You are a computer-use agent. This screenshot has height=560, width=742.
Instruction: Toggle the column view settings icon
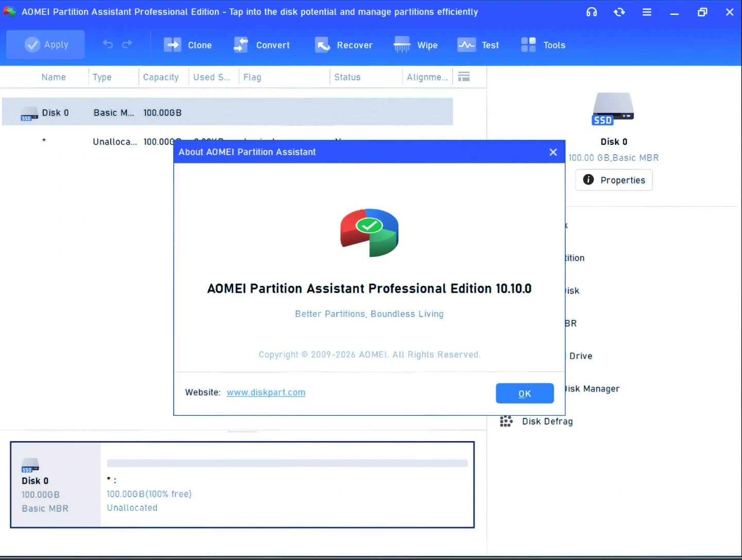[464, 77]
